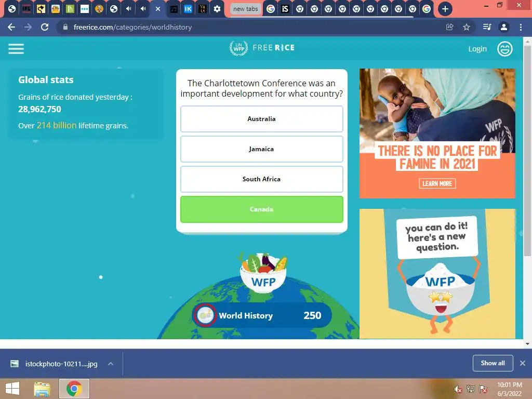Click Show all downloads

[493, 363]
